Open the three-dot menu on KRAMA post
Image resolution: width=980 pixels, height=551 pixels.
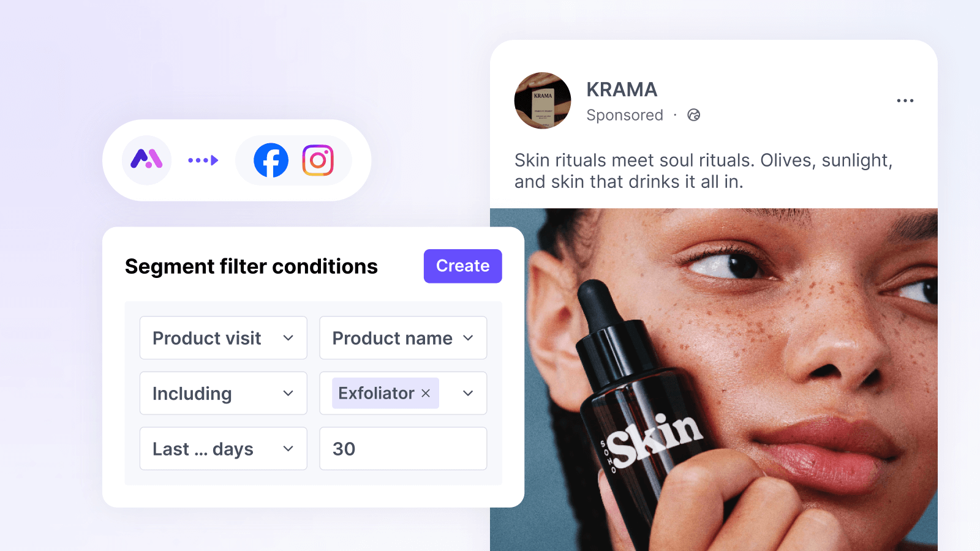click(905, 100)
